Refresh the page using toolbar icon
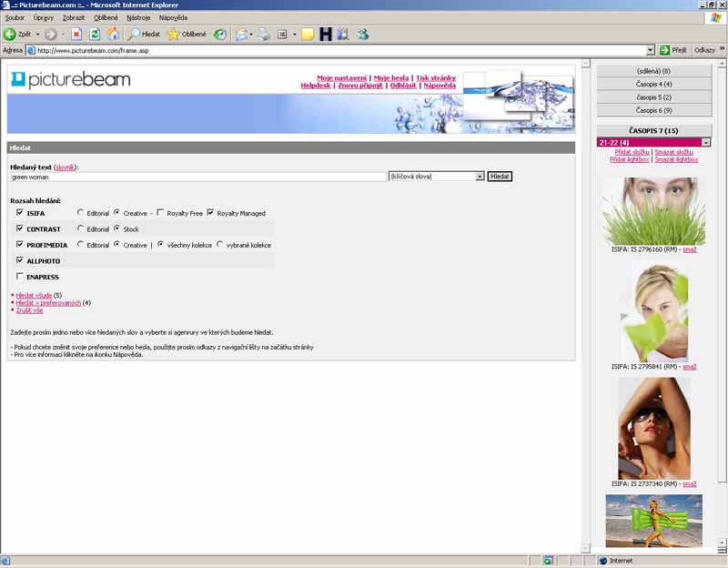728x568 pixels. pyautogui.click(x=95, y=34)
